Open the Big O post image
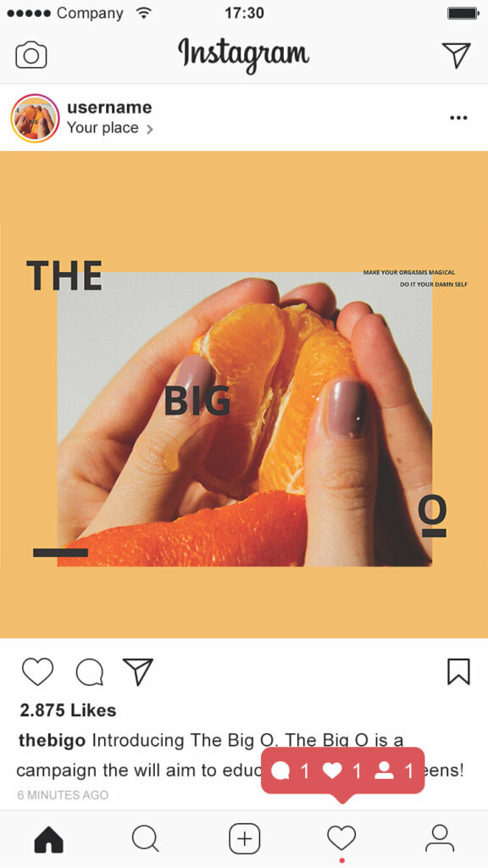488x868 pixels. (x=244, y=394)
